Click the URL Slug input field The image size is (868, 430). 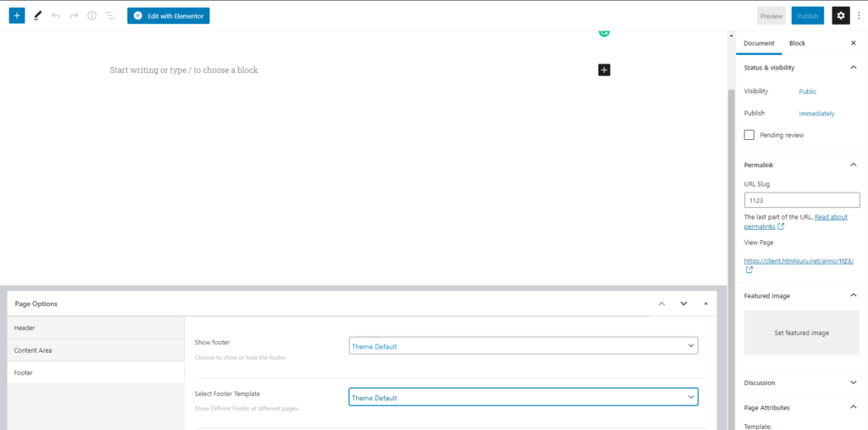[802, 200]
